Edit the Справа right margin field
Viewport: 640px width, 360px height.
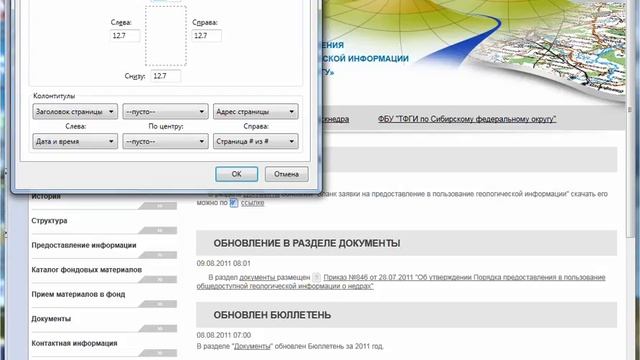[207, 36]
